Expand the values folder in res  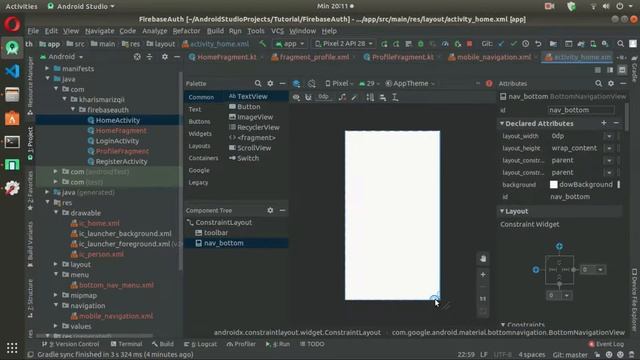point(56,326)
